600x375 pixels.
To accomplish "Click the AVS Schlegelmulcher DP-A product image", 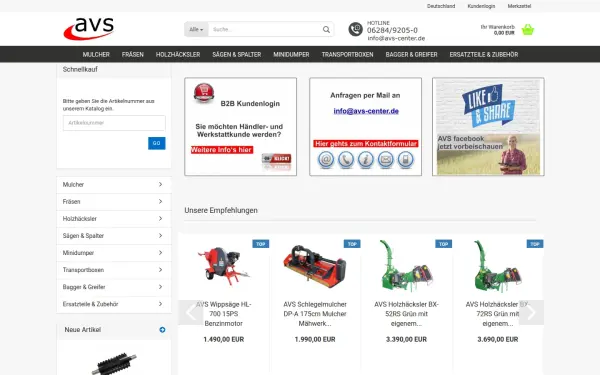I will [x=315, y=266].
